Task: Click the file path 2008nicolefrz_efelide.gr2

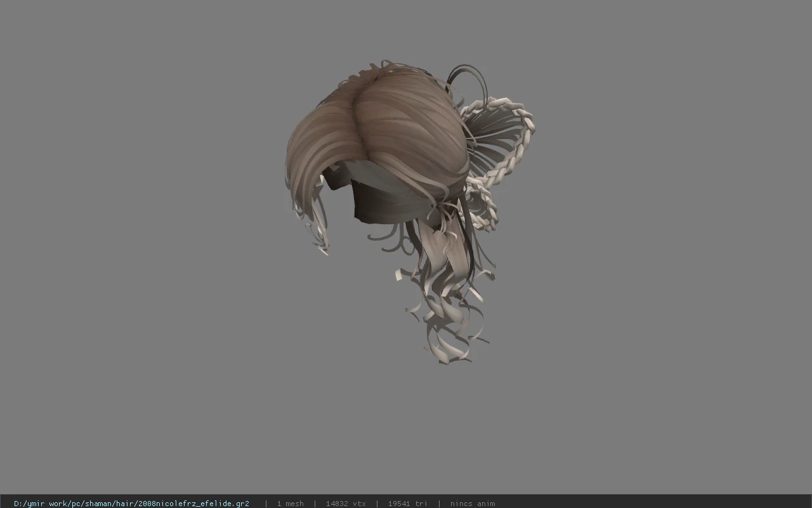Action: click(x=131, y=504)
